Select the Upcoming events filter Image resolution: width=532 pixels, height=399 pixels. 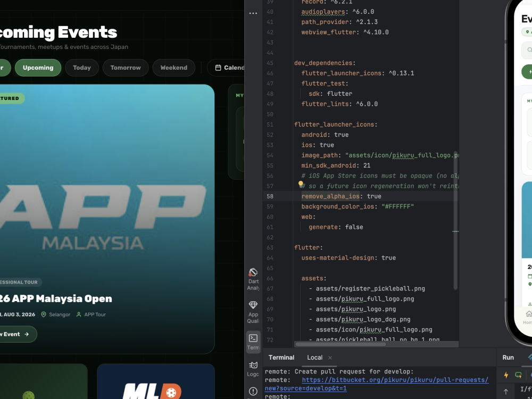click(x=38, y=68)
